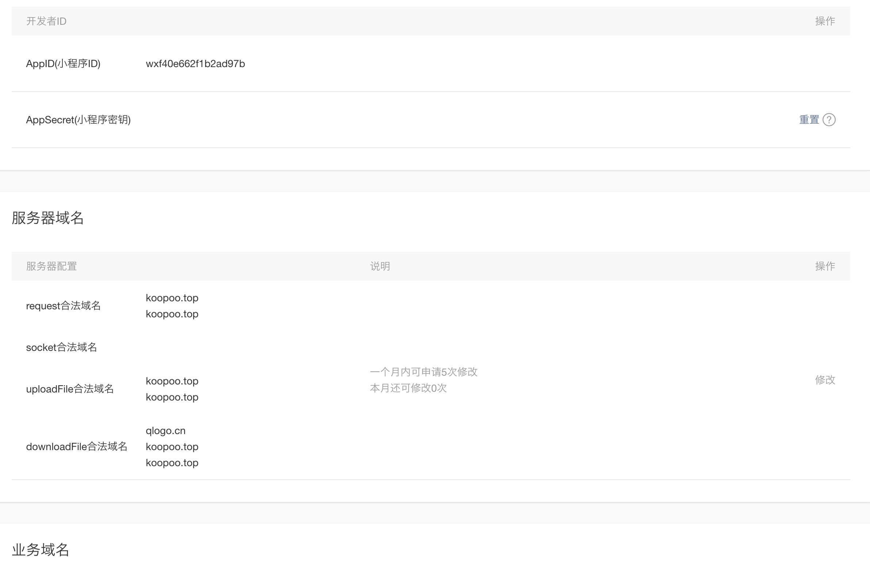Select the AppID value wxf40e662f1b2ad97b
This screenshot has height=588, width=870.
(195, 64)
